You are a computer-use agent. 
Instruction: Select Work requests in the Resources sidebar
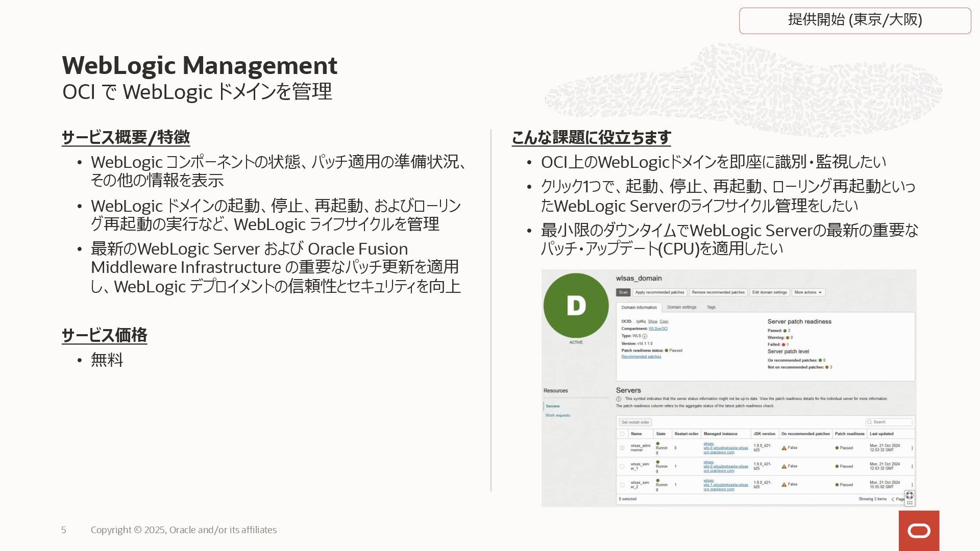pos(558,415)
